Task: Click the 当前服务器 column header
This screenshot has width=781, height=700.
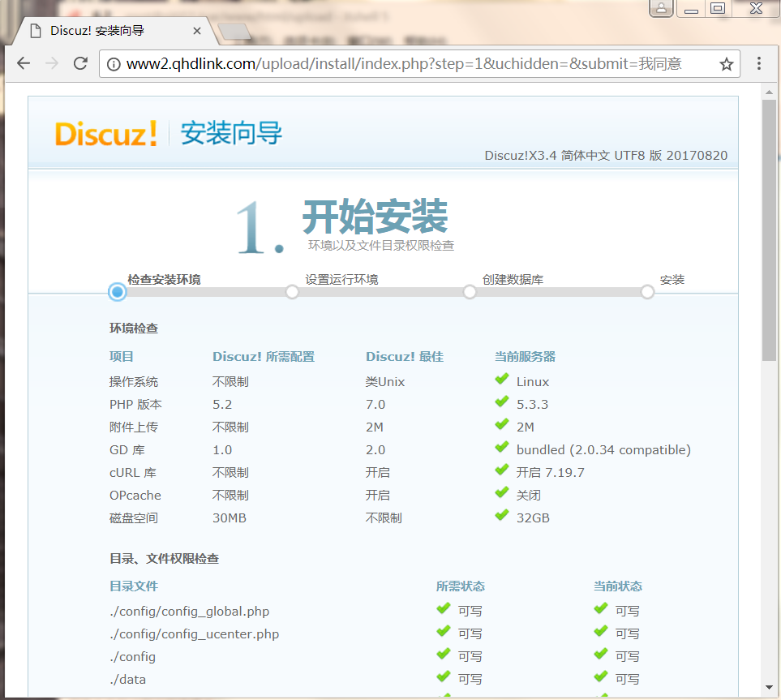Action: coord(525,357)
